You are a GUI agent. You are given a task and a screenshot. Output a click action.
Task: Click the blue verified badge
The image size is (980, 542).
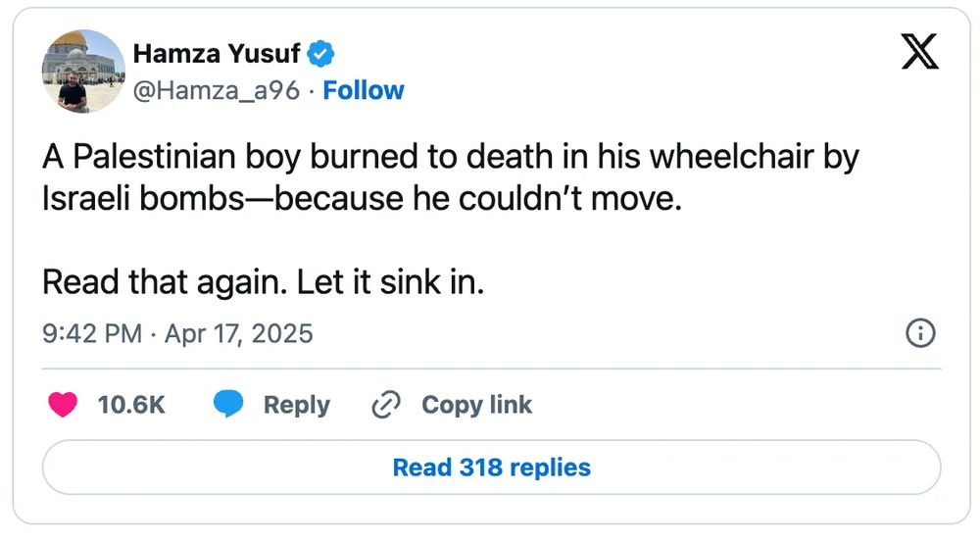click(x=322, y=53)
